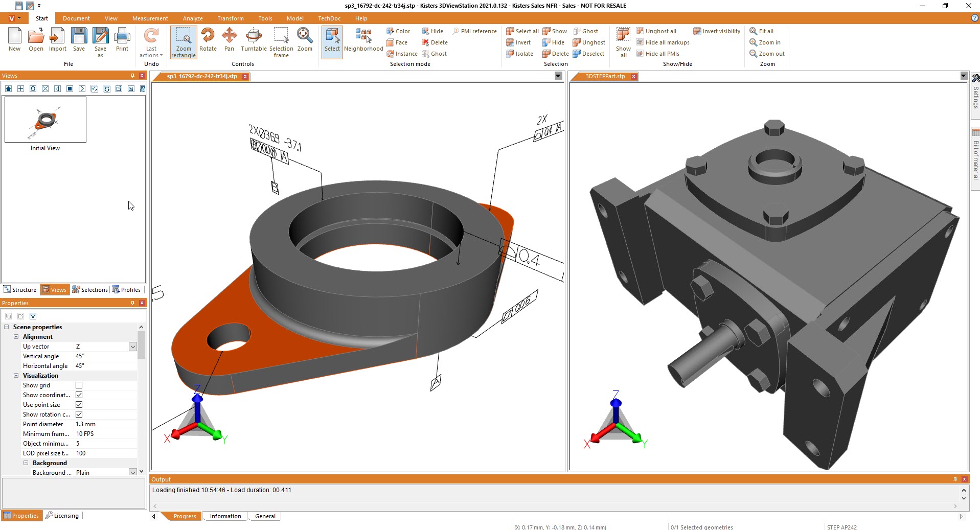
Task: Open the right viewport tab list dropdown
Action: (x=964, y=76)
